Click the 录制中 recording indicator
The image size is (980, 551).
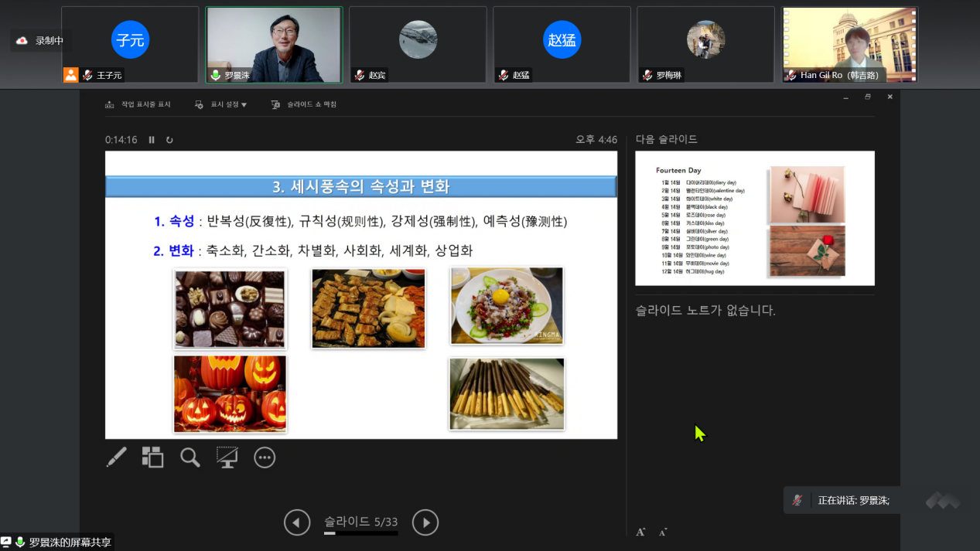41,40
